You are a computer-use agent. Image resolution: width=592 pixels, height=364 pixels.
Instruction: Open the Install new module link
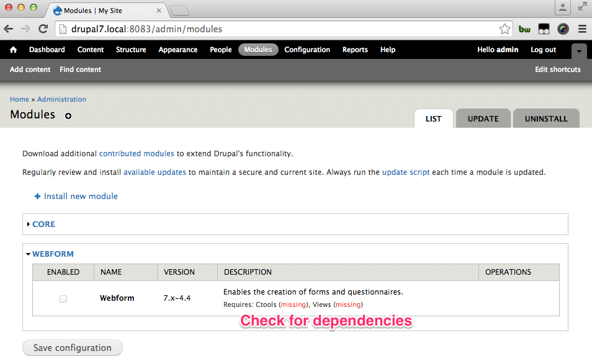pos(81,196)
